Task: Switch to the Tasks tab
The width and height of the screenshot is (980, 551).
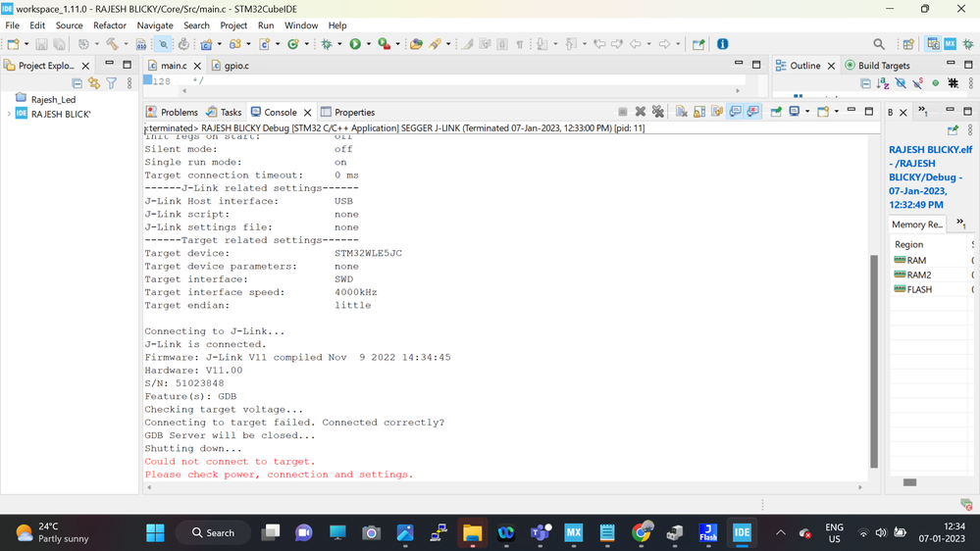Action: [x=224, y=113]
